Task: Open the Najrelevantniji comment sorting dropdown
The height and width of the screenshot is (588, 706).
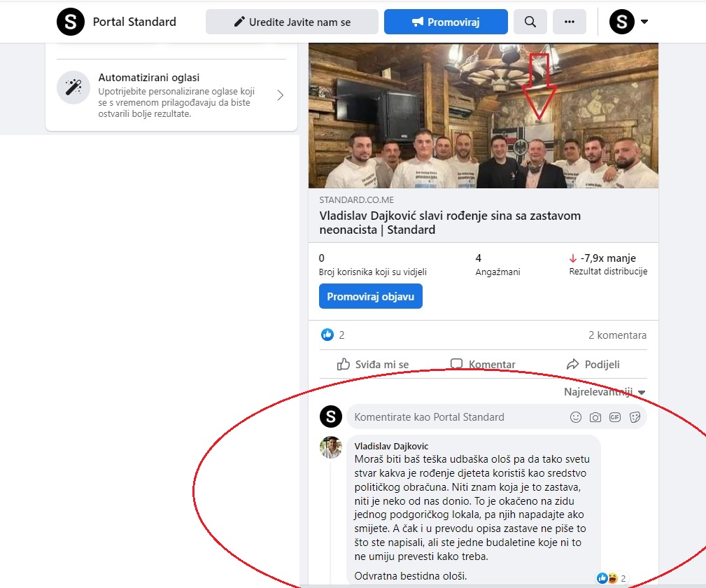Action: [605, 392]
